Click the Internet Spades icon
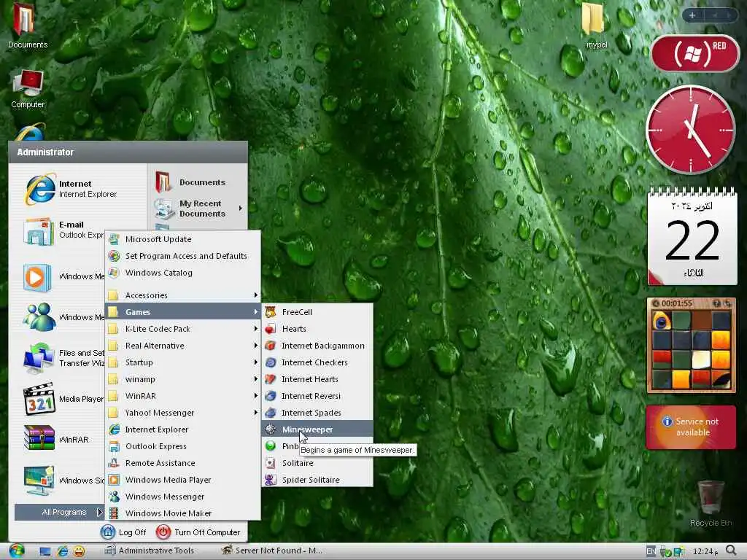 click(x=271, y=413)
